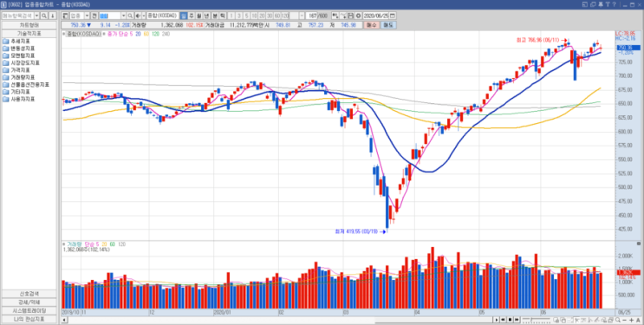Open the interval dropdown next to 120

tap(302, 16)
